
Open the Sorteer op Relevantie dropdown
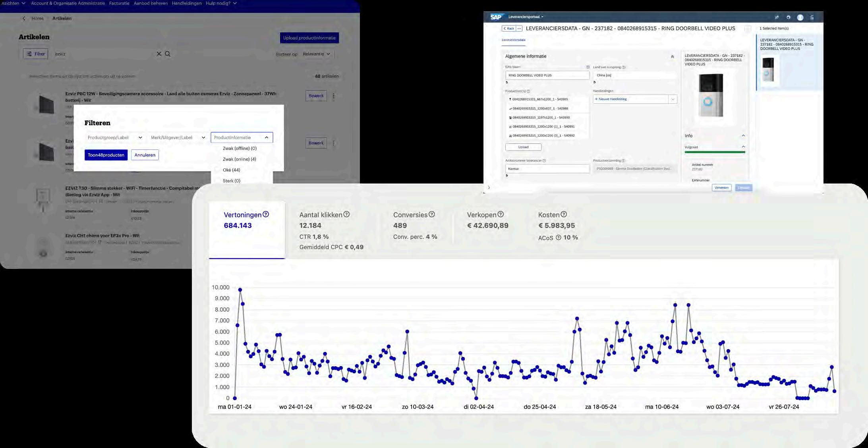click(316, 54)
